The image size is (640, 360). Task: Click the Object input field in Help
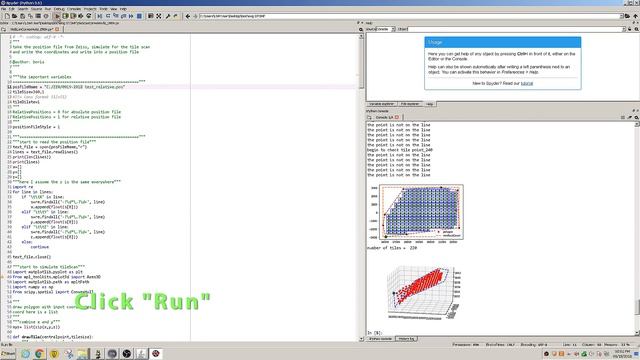click(x=514, y=29)
